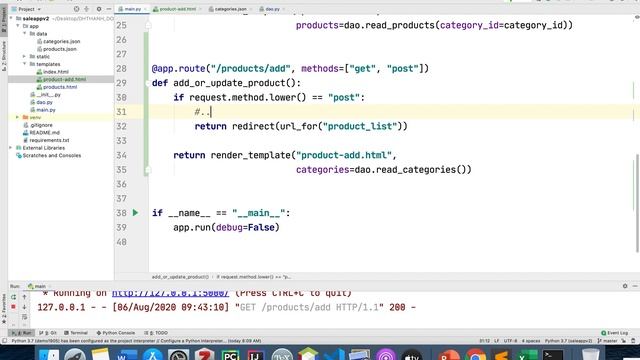This screenshot has height=360, width=640.
Task: Open the TODO tool window tab
Action: (156, 333)
